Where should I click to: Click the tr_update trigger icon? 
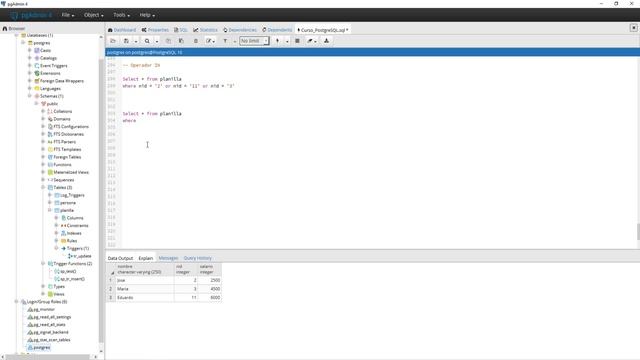[70, 256]
